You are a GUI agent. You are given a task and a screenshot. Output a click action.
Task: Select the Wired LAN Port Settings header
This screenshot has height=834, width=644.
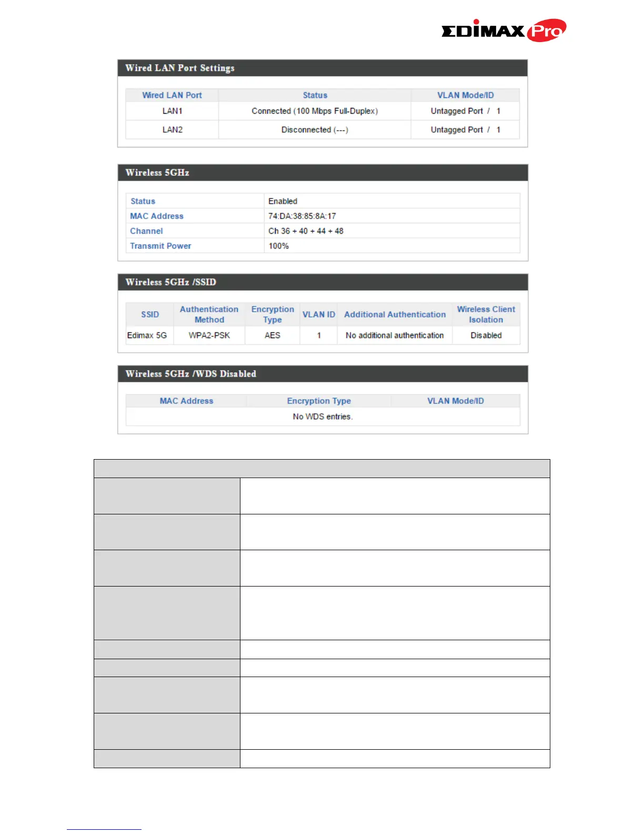pyautogui.click(x=323, y=68)
